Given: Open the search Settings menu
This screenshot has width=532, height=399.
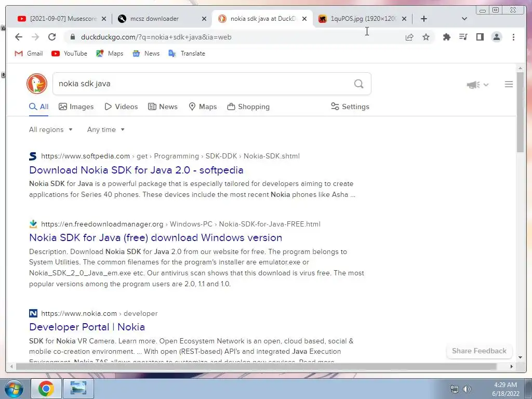Looking at the screenshot, I should point(350,107).
